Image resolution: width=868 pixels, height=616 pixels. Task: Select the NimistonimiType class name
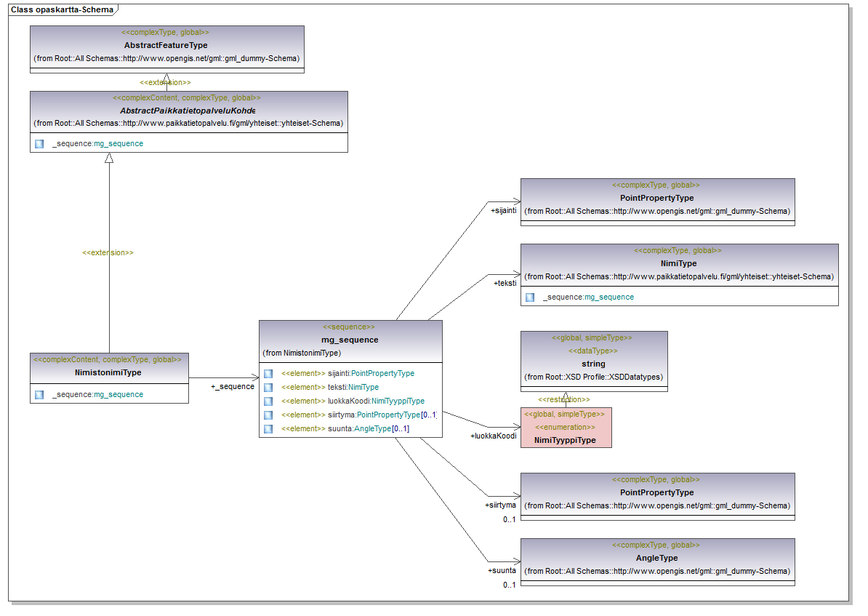click(108, 372)
